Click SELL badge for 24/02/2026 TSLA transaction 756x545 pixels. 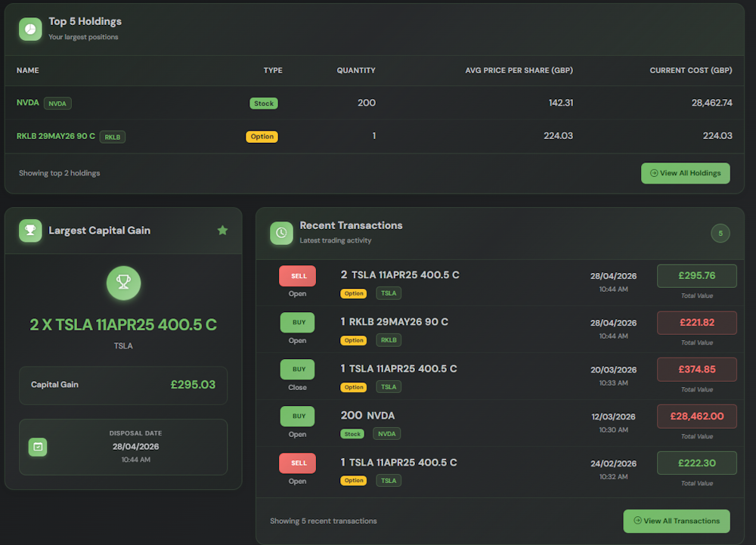[x=297, y=463]
